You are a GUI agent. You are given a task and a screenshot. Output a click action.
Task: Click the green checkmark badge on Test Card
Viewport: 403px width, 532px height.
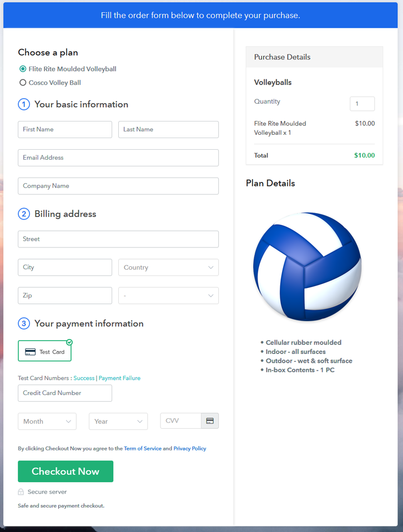coord(69,342)
